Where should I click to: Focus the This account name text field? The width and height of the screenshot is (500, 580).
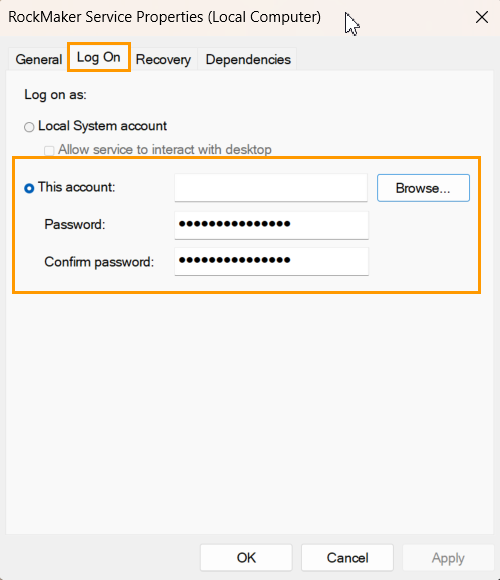[271, 188]
